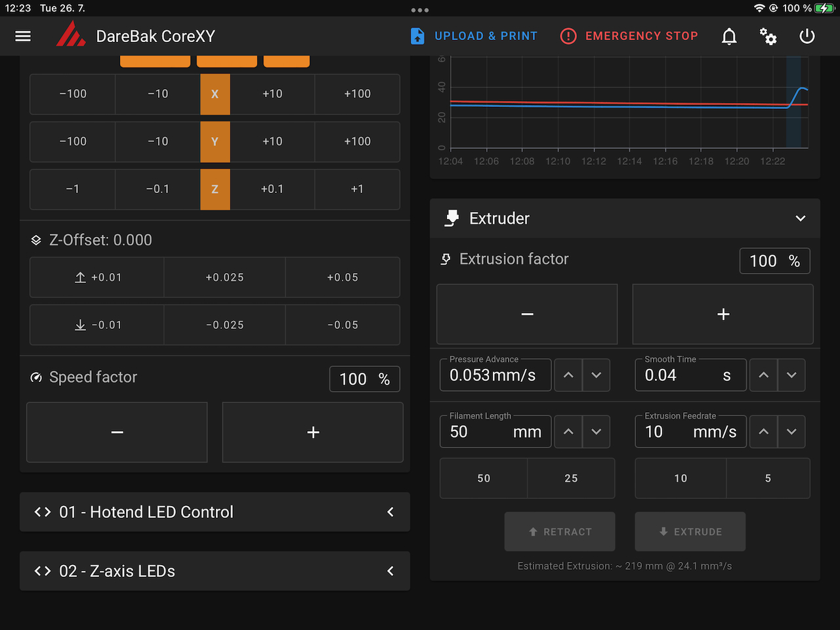Click the DareBak CoreXY logo

71,36
